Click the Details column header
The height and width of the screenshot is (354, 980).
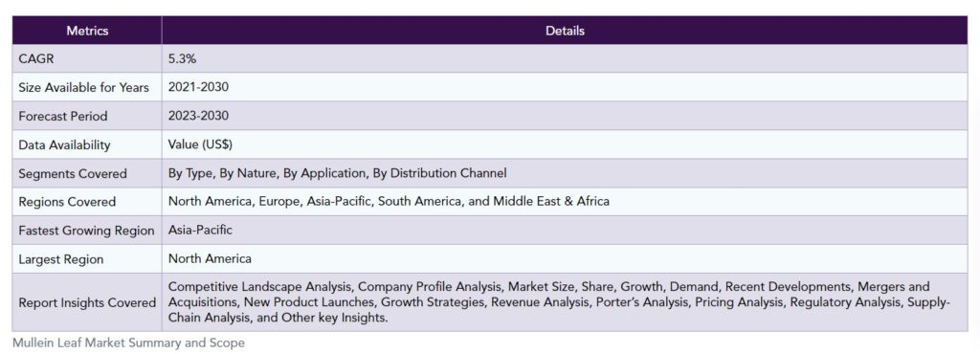pos(565,31)
